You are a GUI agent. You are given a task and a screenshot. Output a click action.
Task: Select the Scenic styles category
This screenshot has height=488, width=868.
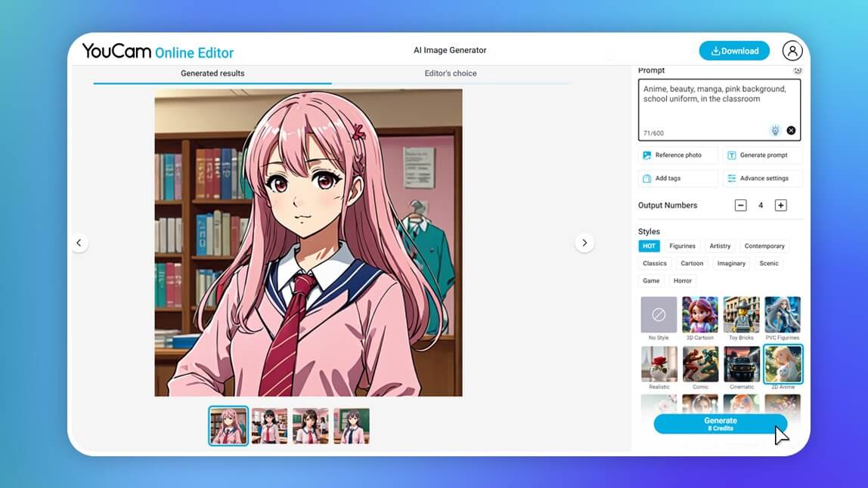(769, 264)
